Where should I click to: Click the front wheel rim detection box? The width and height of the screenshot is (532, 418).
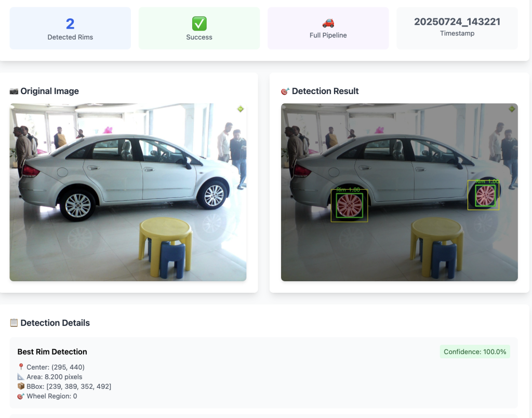(485, 195)
